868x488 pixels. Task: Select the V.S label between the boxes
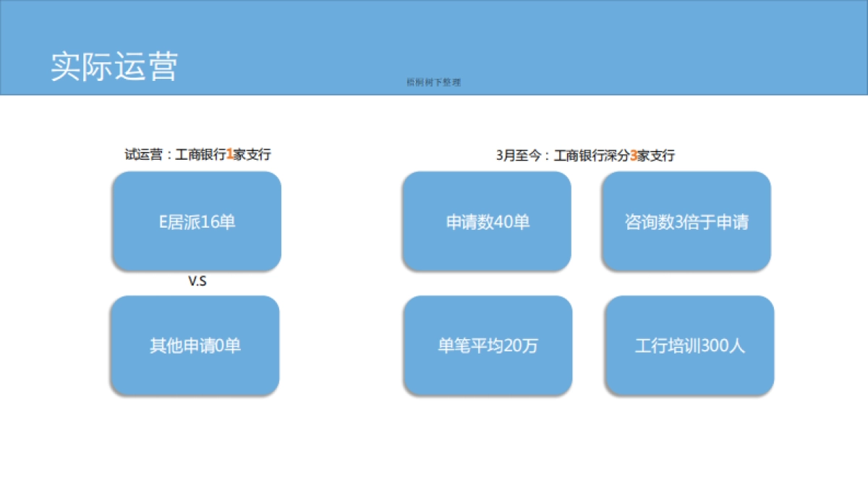[198, 281]
